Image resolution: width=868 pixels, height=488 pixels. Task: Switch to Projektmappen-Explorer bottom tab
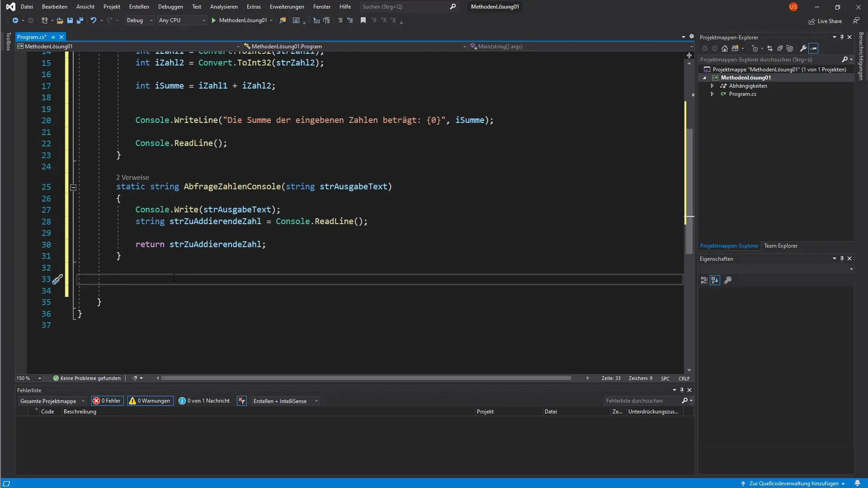729,246
